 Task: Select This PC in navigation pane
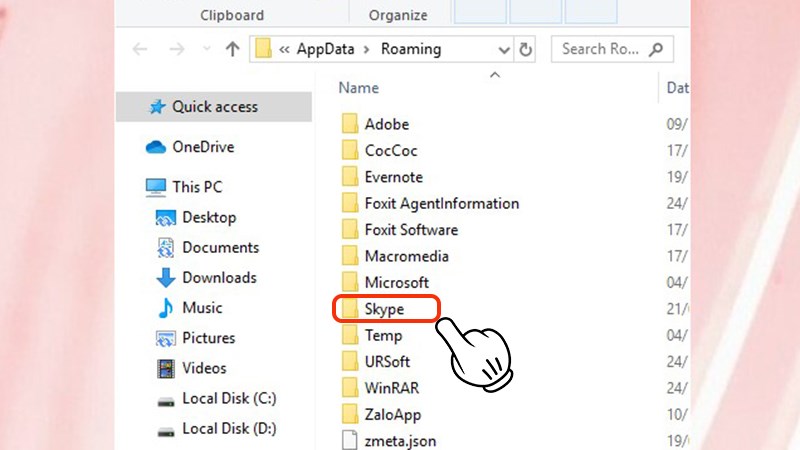coord(197,187)
